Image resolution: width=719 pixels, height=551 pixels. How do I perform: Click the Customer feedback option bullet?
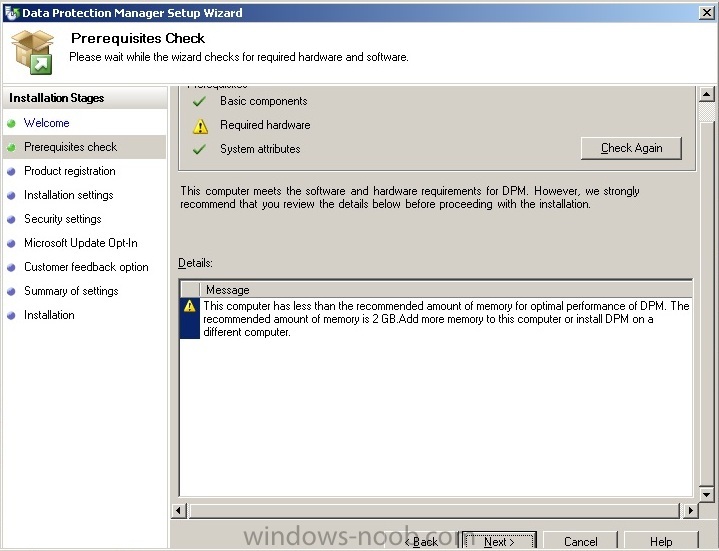coord(11,267)
